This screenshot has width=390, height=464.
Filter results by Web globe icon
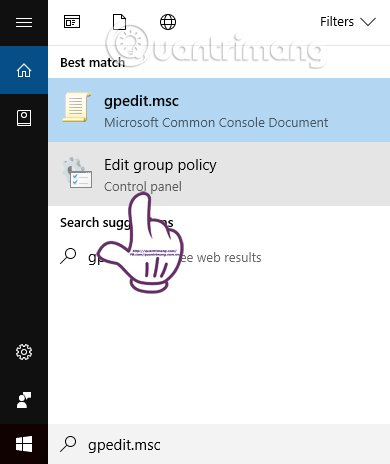[x=168, y=22]
